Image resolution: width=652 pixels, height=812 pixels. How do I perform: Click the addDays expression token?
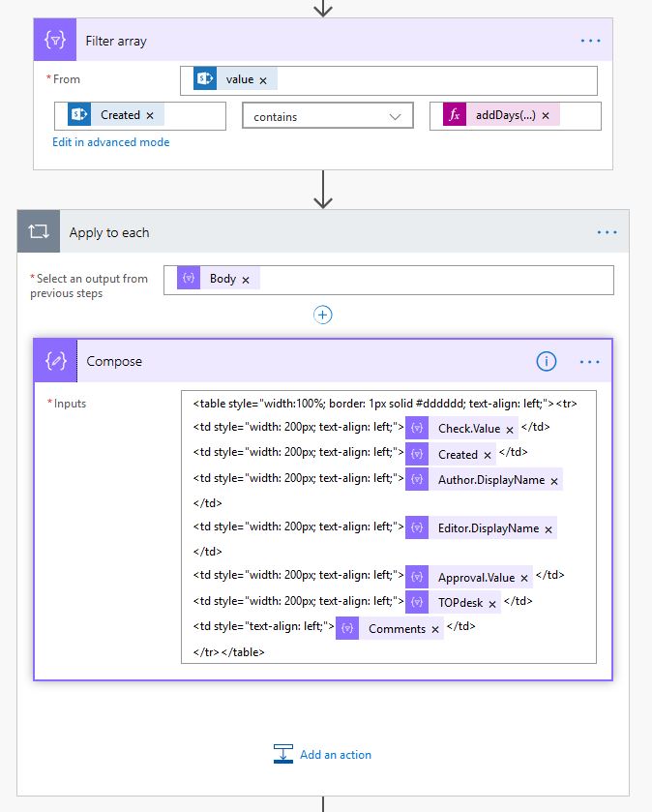click(503, 115)
